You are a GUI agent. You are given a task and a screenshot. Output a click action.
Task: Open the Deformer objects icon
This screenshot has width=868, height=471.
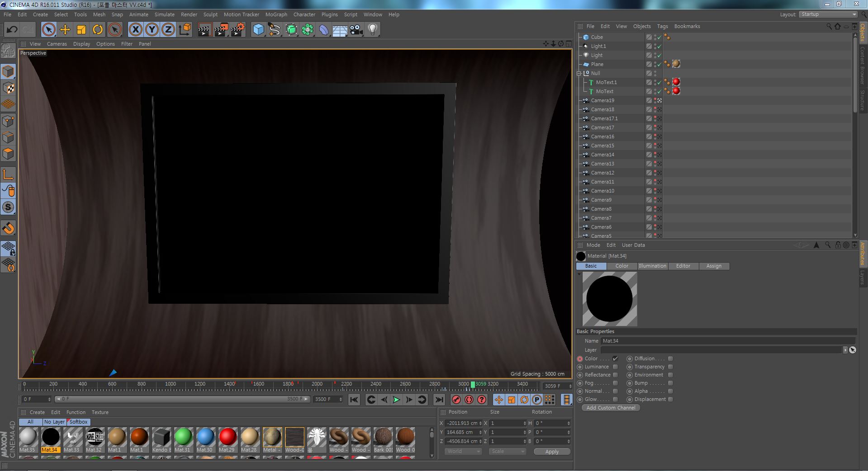tap(324, 30)
